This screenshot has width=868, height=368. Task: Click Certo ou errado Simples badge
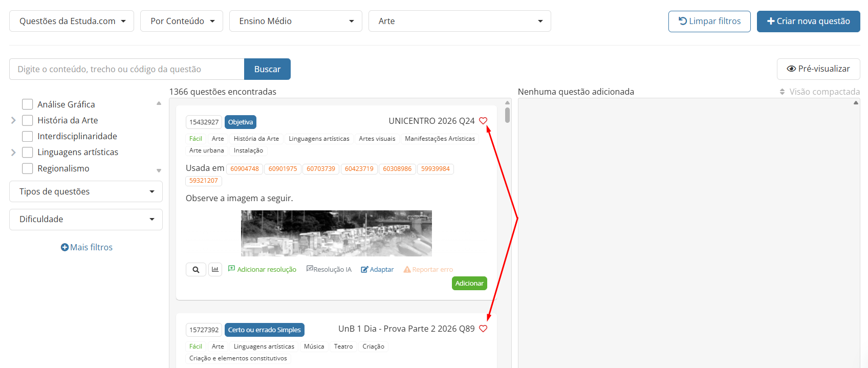pyautogui.click(x=265, y=330)
